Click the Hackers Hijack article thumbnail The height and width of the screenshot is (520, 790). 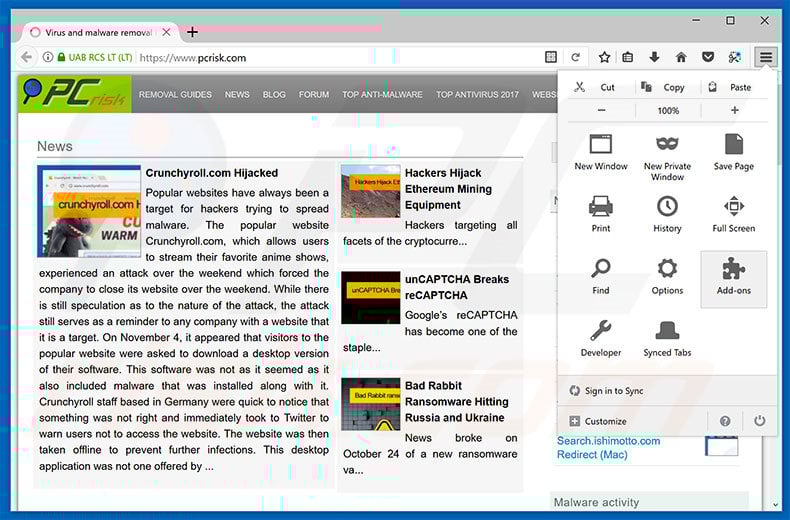(371, 191)
